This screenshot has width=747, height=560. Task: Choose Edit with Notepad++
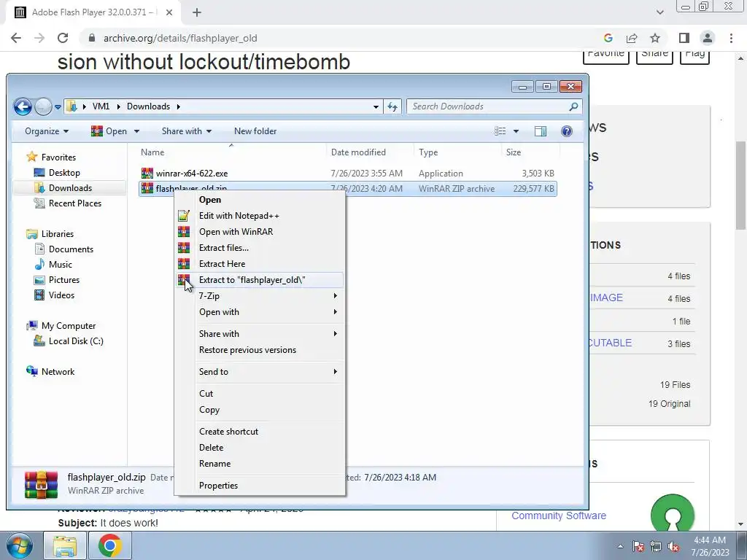[x=260, y=216]
